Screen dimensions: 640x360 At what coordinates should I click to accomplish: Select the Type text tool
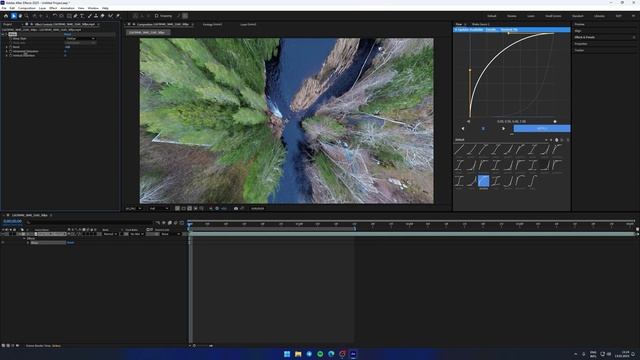click(82, 16)
